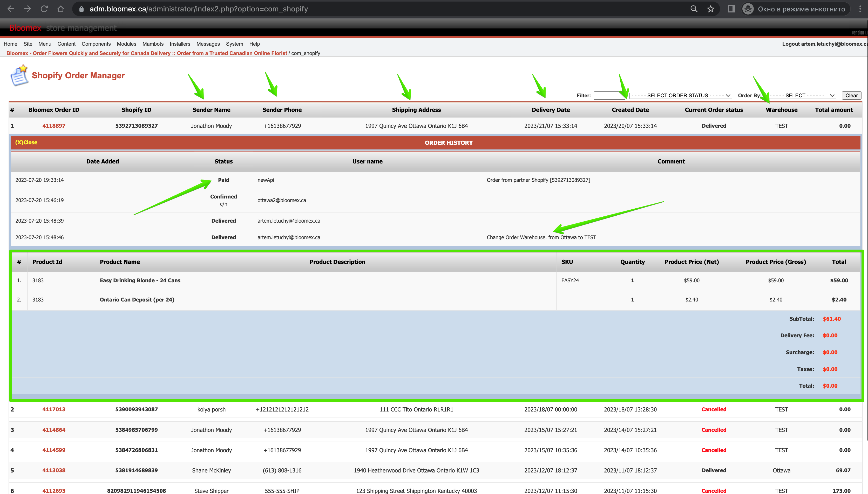Click the Clear filter button

[851, 95]
